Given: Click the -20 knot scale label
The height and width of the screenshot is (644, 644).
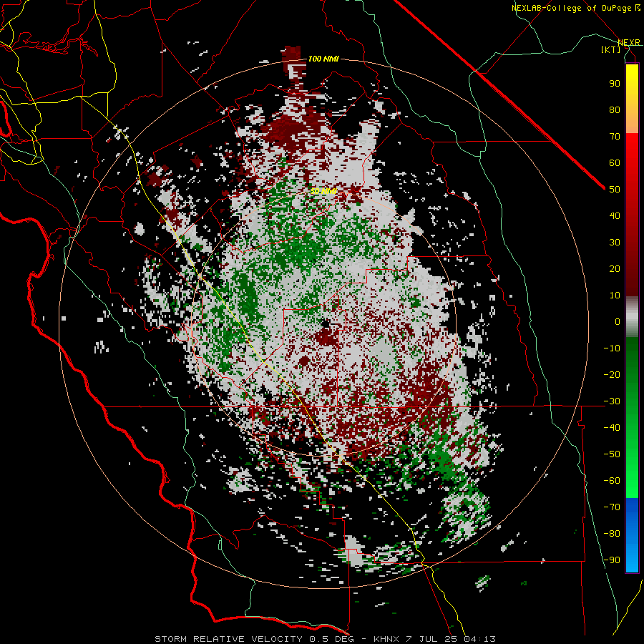Looking at the screenshot, I should [612, 374].
